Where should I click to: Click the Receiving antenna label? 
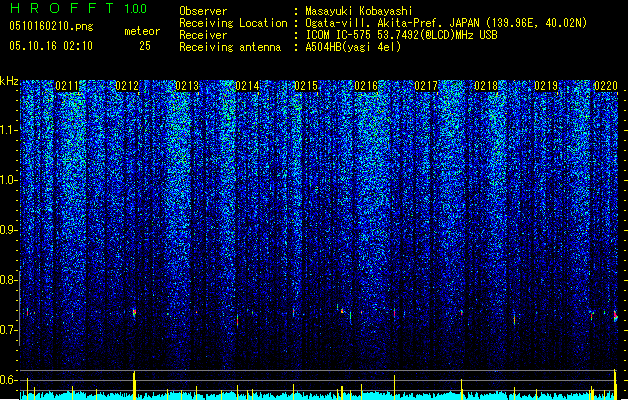tap(230, 47)
